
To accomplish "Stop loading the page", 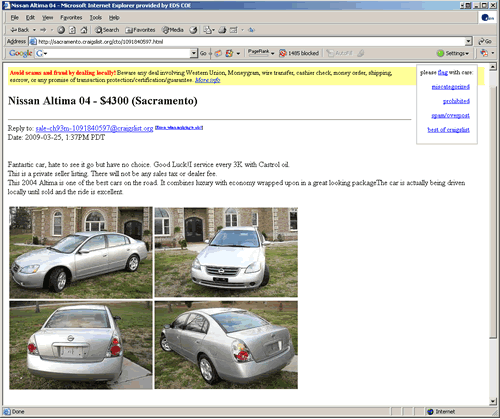I will coord(61,30).
